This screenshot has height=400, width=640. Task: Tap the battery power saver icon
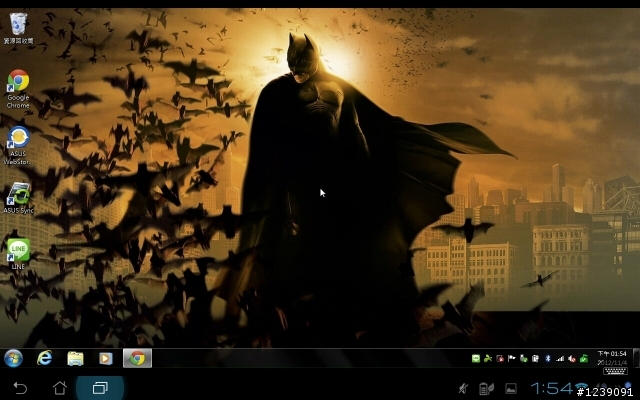(486, 389)
